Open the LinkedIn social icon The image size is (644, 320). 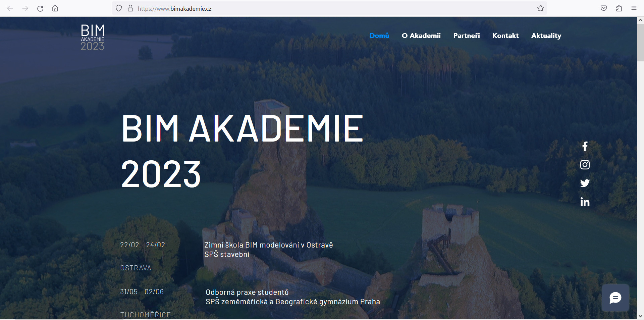(585, 202)
